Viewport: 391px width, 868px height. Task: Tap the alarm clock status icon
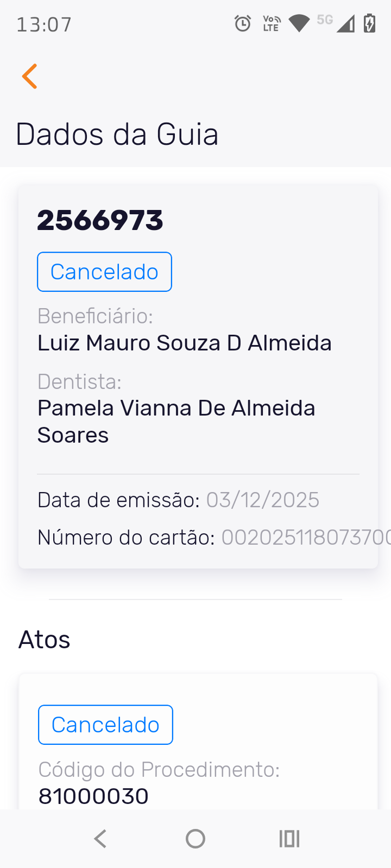click(x=243, y=24)
